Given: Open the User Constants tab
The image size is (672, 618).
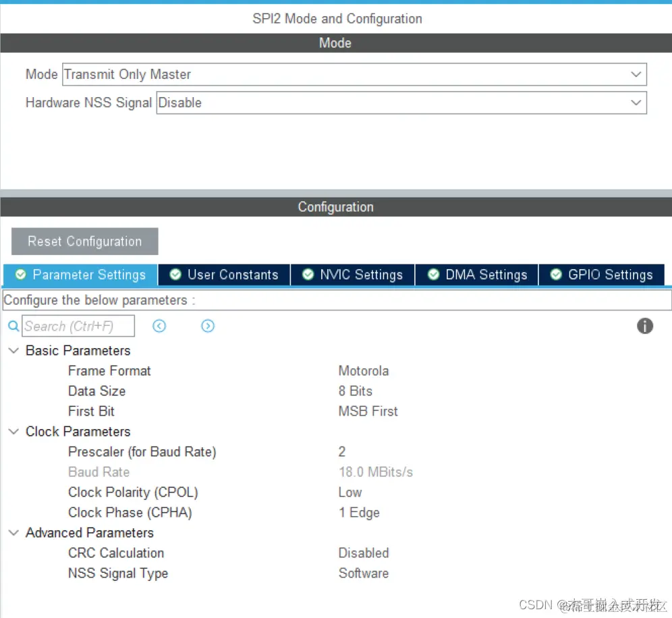Looking at the screenshot, I should click(224, 275).
